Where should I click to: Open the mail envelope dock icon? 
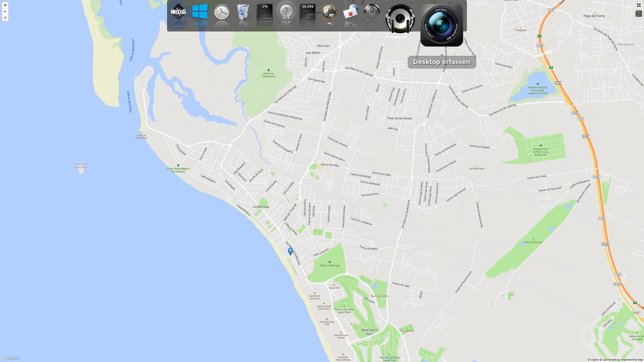tap(351, 12)
